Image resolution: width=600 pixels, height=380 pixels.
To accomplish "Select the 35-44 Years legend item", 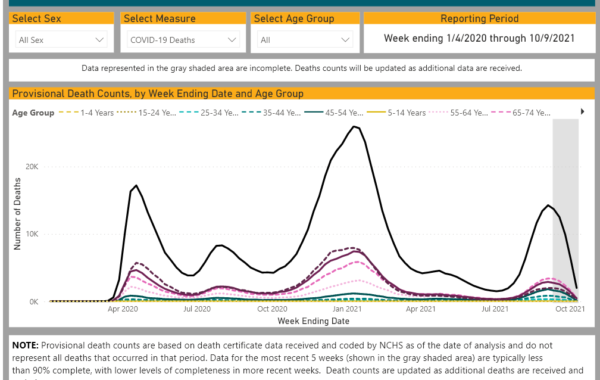I will click(x=271, y=113).
